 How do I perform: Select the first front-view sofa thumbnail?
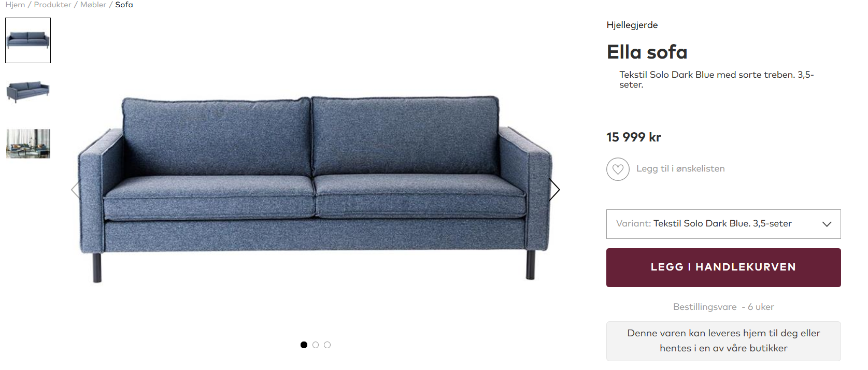[x=28, y=40]
